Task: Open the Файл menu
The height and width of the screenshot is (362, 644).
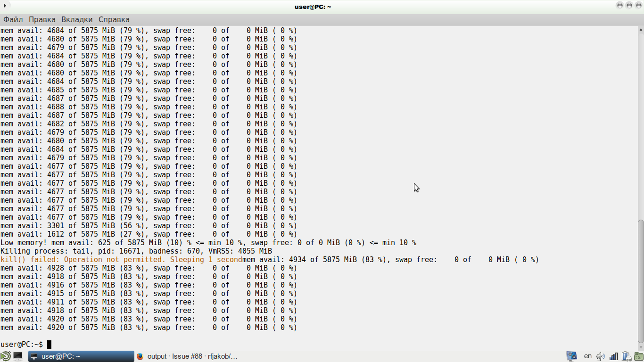Action: [x=13, y=19]
